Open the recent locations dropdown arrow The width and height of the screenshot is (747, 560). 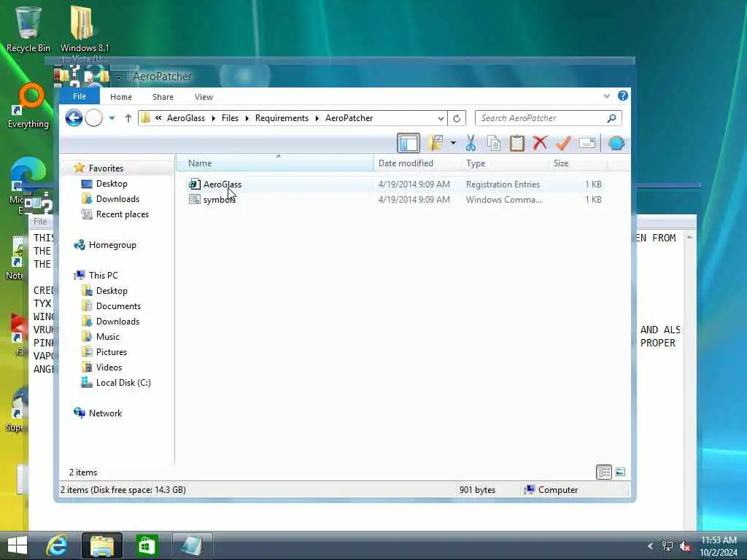click(112, 118)
